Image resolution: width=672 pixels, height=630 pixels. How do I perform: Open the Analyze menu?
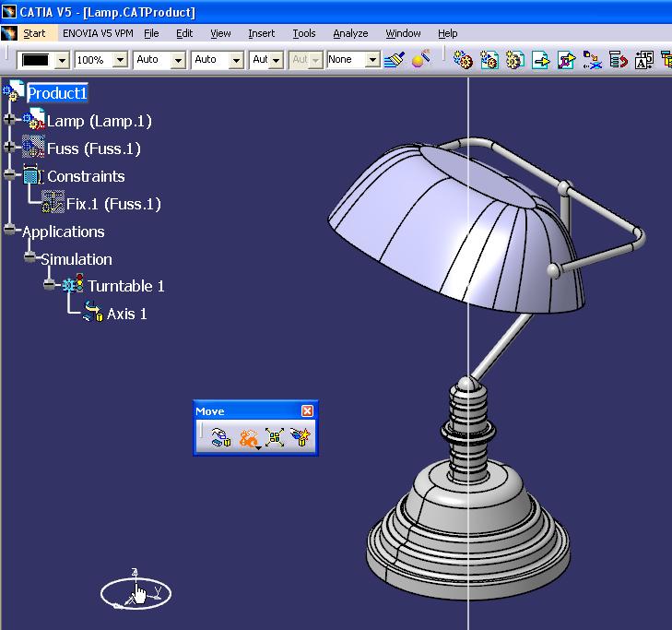point(350,33)
